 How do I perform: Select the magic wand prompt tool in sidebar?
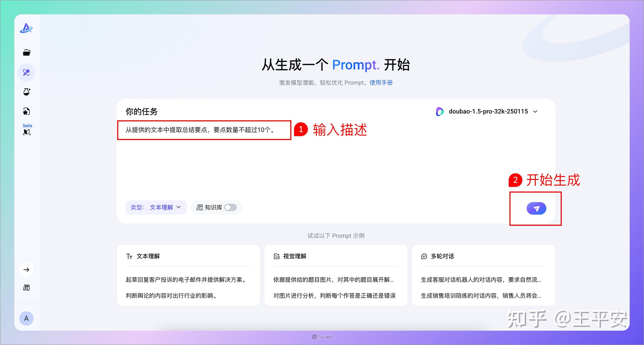click(x=26, y=73)
